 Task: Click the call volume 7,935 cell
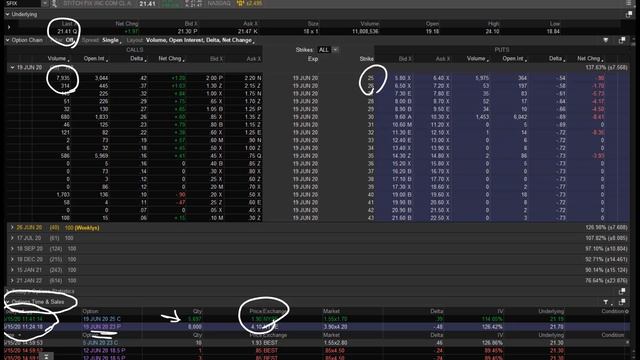(63, 78)
